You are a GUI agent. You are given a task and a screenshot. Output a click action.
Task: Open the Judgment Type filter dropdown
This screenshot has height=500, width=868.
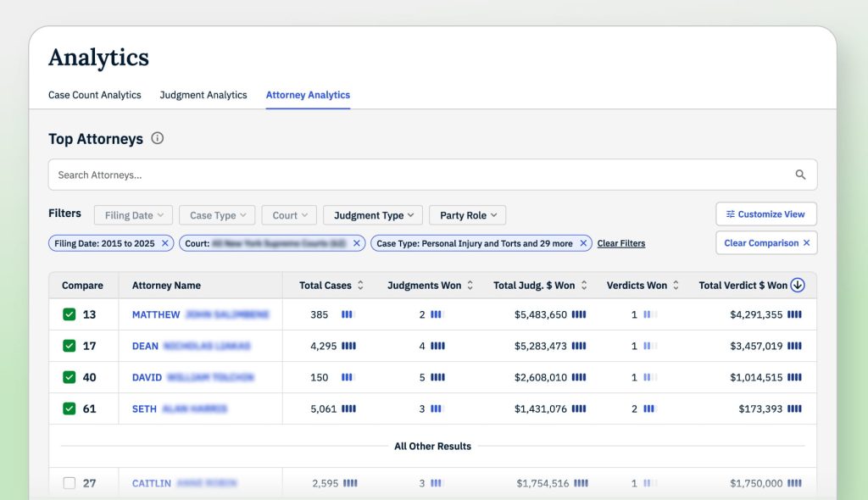(373, 215)
